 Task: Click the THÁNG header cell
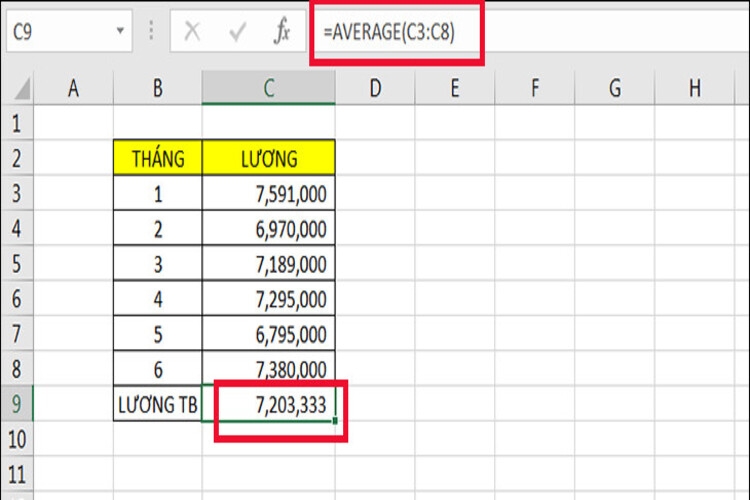pyautogui.click(x=158, y=158)
